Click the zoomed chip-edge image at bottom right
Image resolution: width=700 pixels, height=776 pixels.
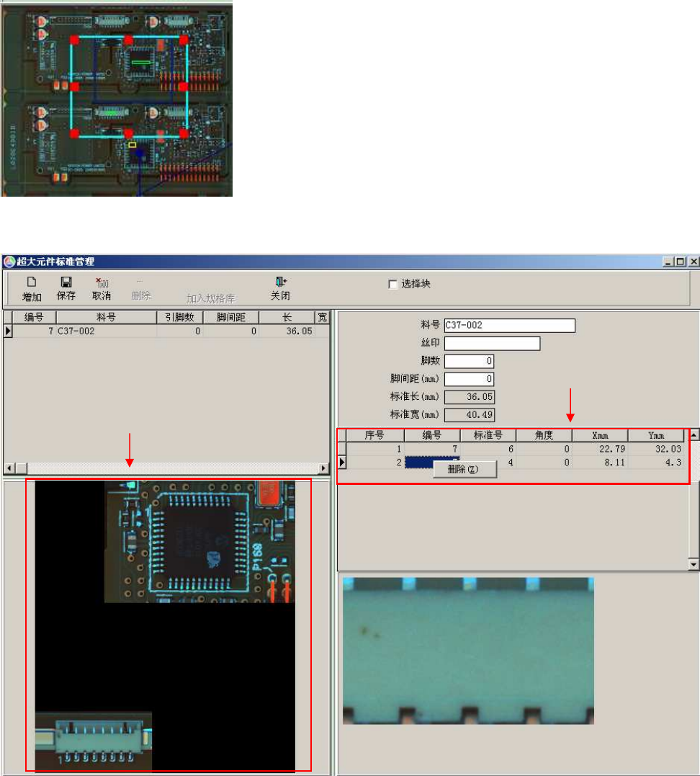469,651
